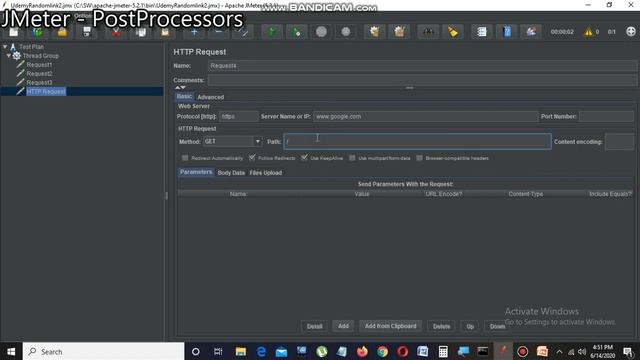Select Request2 in the tree
This screenshot has width=640, height=360.
point(39,73)
